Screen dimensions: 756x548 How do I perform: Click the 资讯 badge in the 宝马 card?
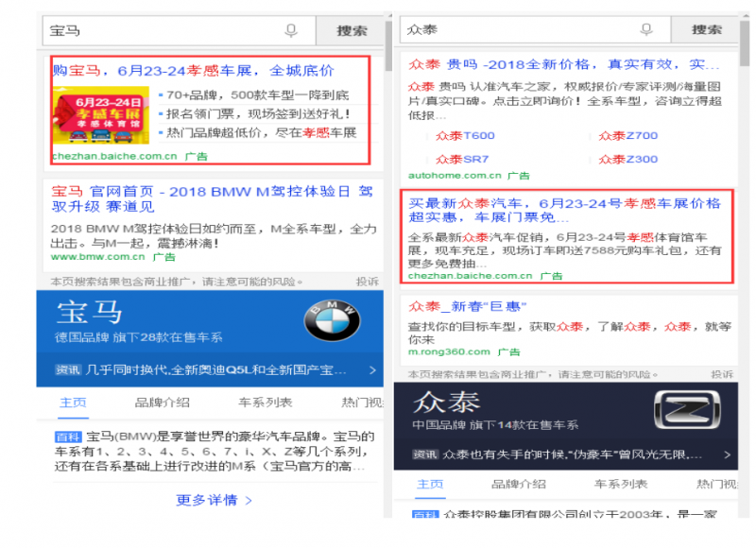coord(68,369)
